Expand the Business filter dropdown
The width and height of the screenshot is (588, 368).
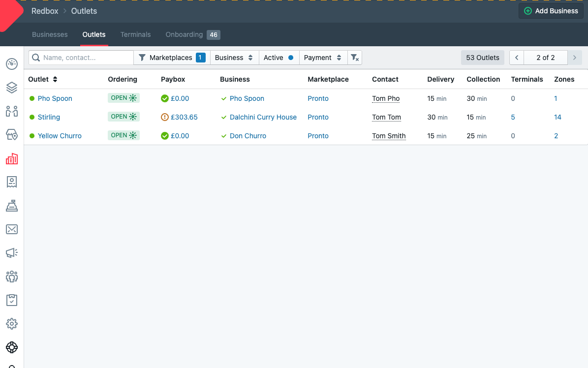pos(234,58)
